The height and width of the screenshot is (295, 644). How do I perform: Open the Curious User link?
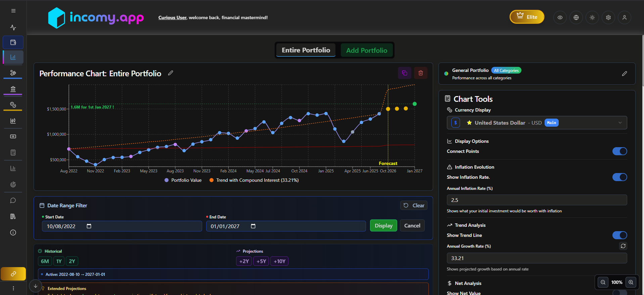172,17
